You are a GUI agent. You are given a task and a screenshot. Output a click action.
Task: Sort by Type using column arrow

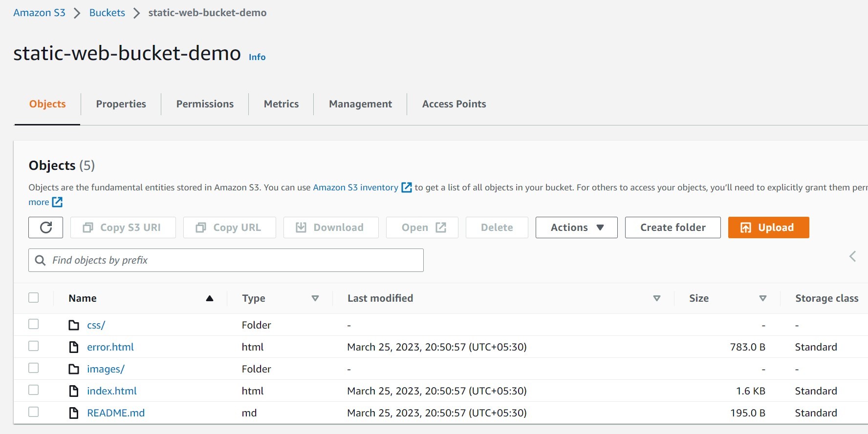tap(315, 298)
